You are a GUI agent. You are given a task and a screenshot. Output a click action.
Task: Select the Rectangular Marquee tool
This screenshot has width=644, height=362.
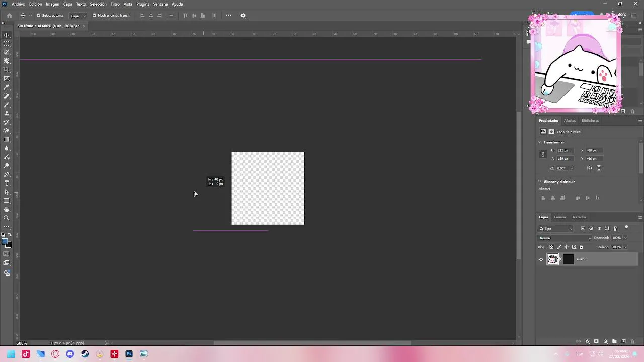pyautogui.click(x=7, y=44)
